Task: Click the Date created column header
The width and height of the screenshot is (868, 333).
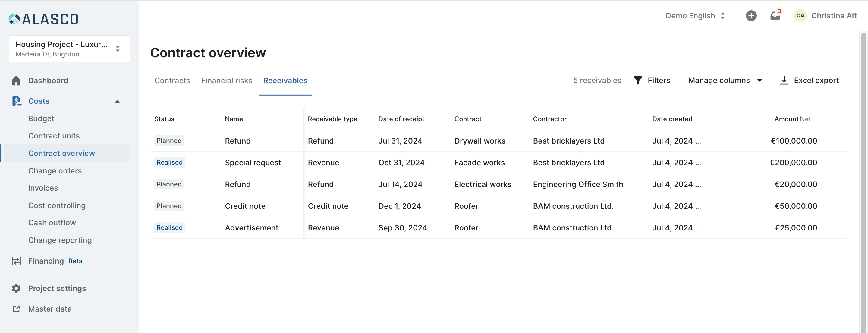Action: click(x=672, y=119)
